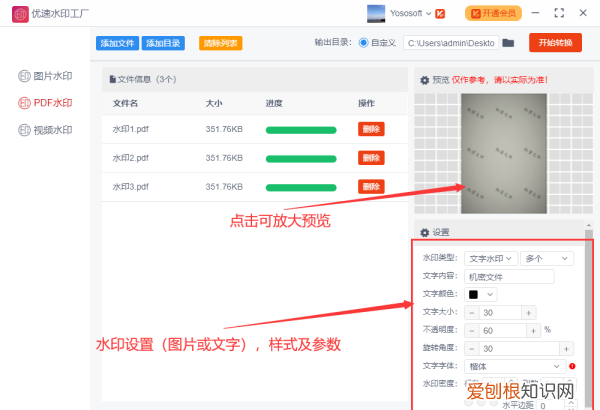Click the file icon beside 文件信息
The height and width of the screenshot is (410, 600).
(x=112, y=79)
